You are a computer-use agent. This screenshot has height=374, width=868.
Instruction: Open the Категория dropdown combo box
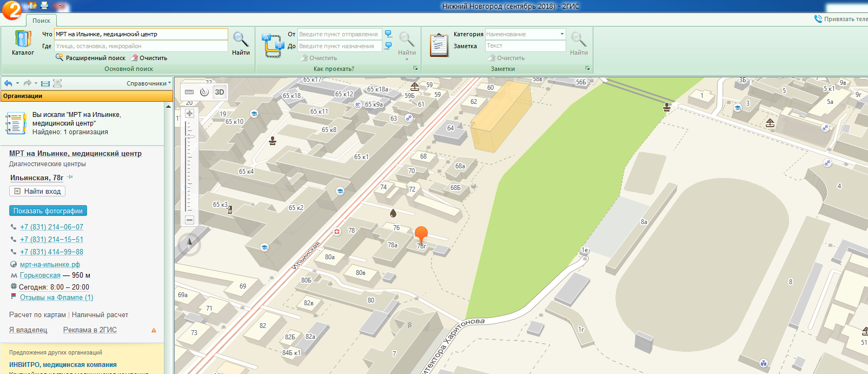click(x=525, y=34)
